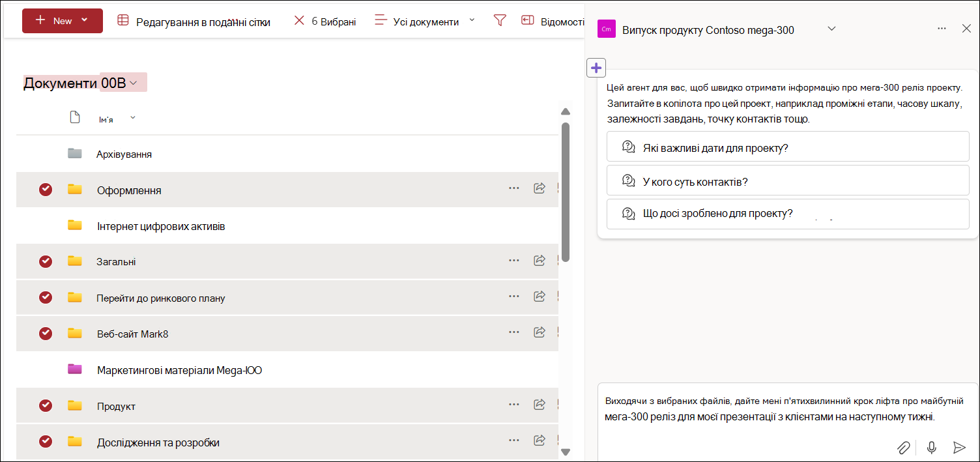Open more actions for Перейти до ринкового плану
Screen dimensions: 980x462
click(514, 296)
